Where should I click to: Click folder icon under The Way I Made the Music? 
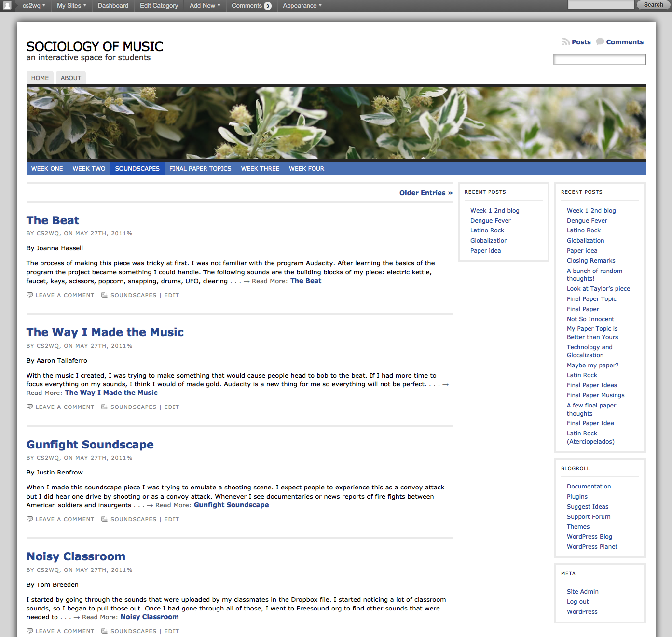click(x=104, y=407)
